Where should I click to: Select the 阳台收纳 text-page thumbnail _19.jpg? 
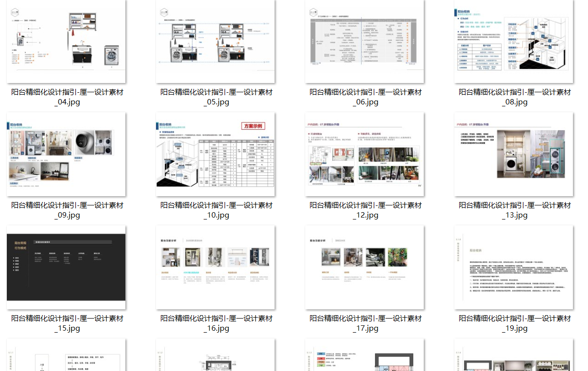[x=513, y=268]
